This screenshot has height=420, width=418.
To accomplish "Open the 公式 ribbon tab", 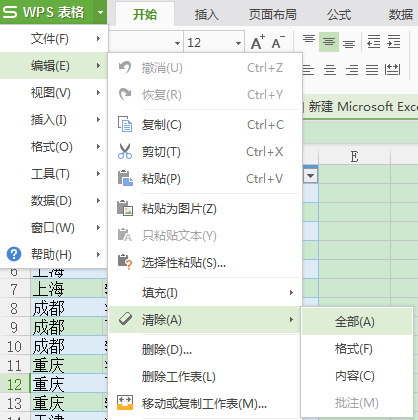I will pos(339,15).
